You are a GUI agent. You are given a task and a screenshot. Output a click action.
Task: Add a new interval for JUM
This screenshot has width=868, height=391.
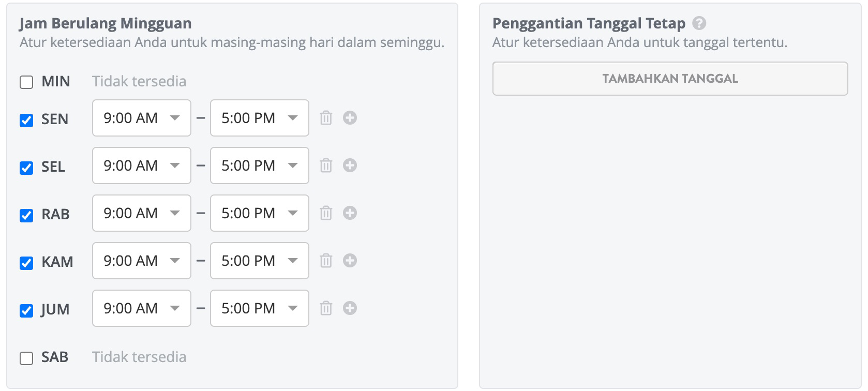click(350, 308)
